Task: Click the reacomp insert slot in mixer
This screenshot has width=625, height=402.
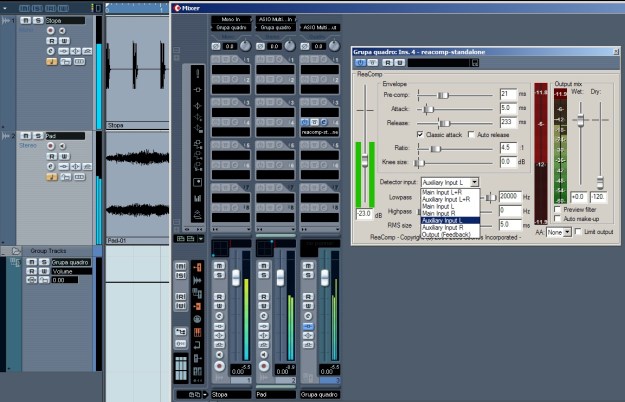Action: tap(321, 131)
